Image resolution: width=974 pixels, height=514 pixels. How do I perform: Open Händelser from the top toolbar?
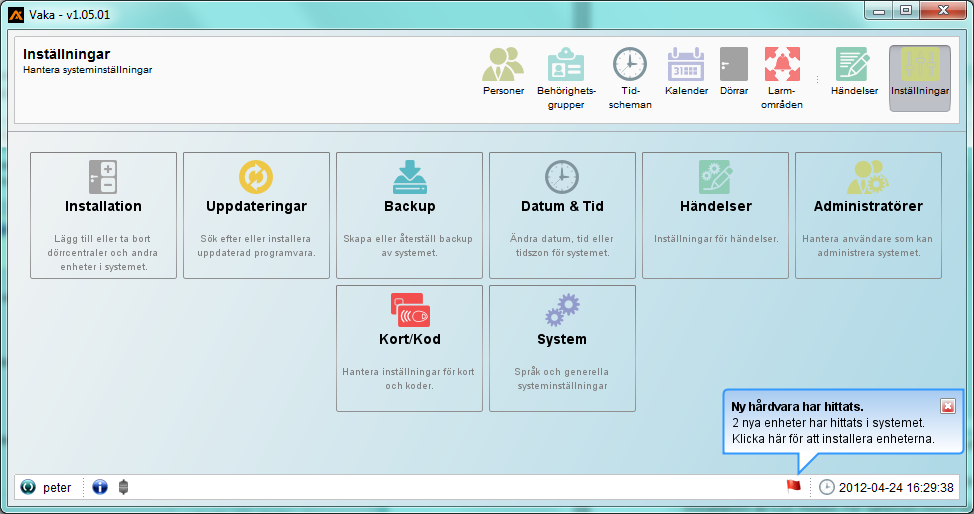854,71
